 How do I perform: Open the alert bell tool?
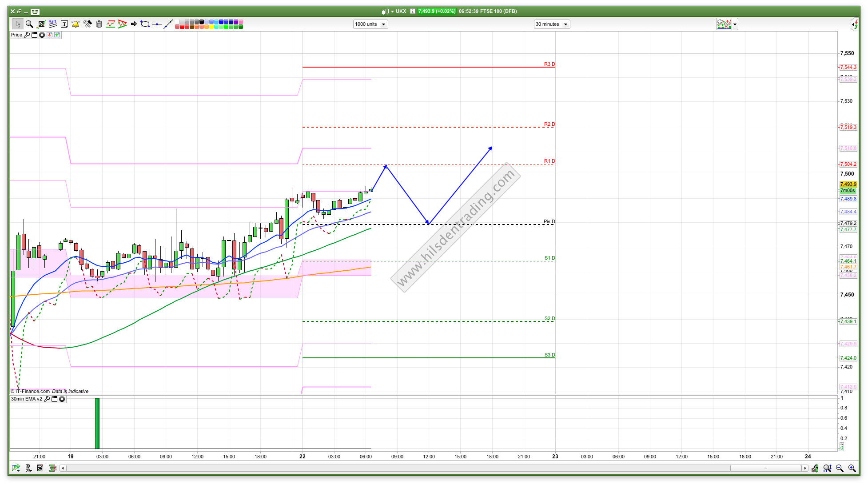point(76,24)
